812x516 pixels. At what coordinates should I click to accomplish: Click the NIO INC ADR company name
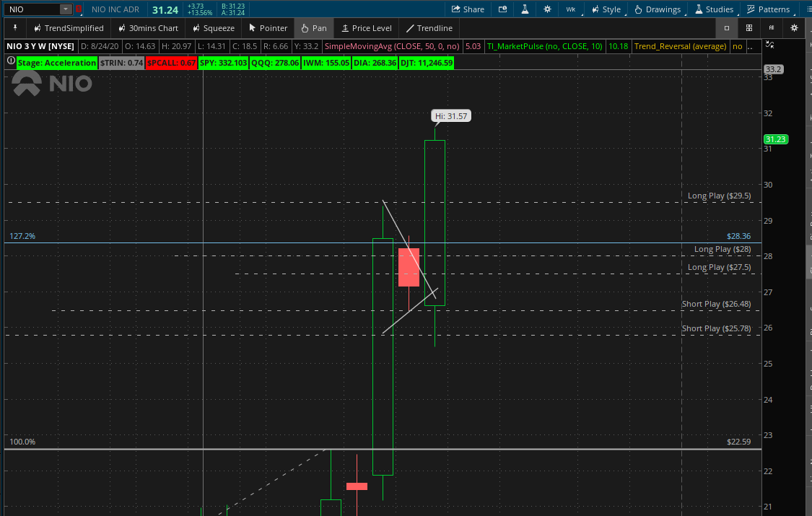(115, 9)
